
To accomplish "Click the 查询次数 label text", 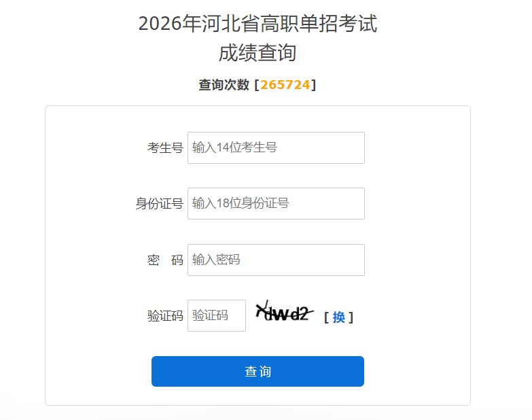I will tap(224, 85).
